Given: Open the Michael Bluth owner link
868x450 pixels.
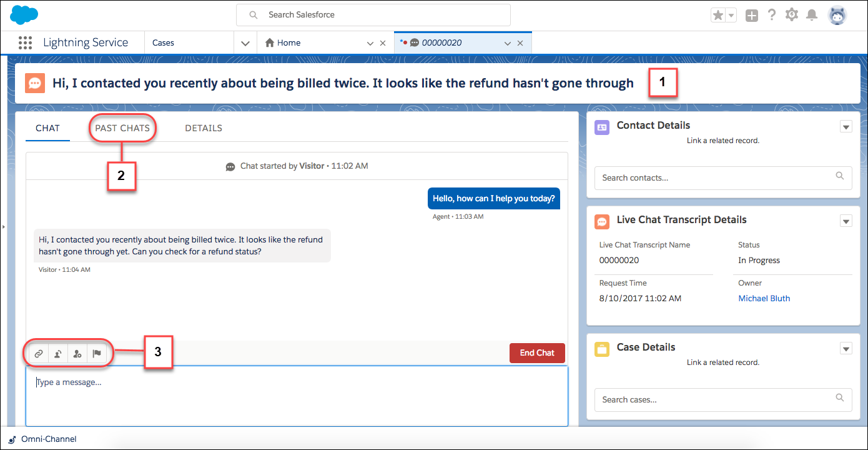Looking at the screenshot, I should coord(764,298).
